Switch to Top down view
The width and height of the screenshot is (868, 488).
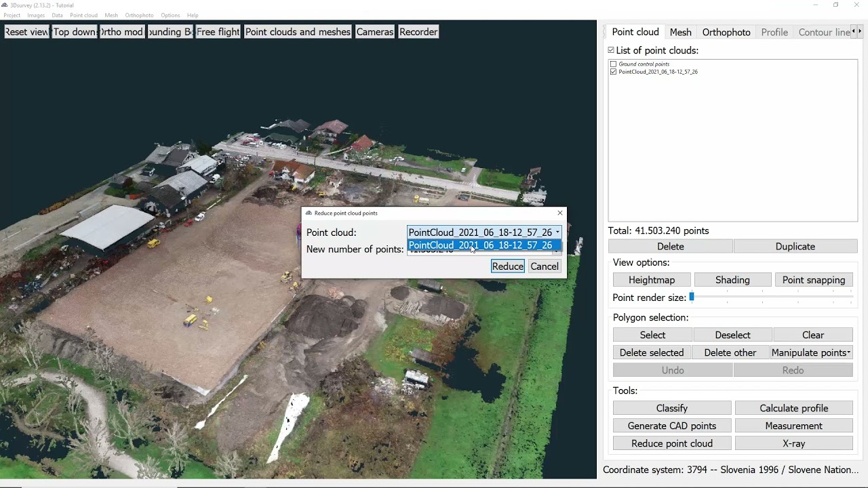click(75, 32)
